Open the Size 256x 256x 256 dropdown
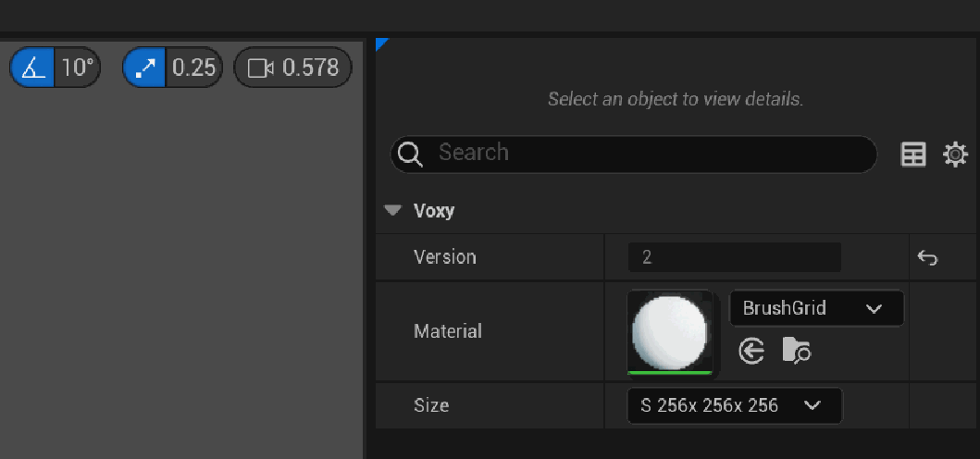 tap(735, 405)
